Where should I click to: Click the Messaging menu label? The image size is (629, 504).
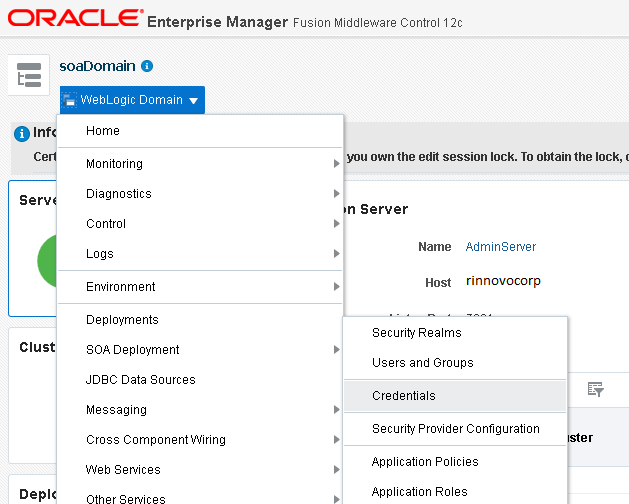pos(116,410)
